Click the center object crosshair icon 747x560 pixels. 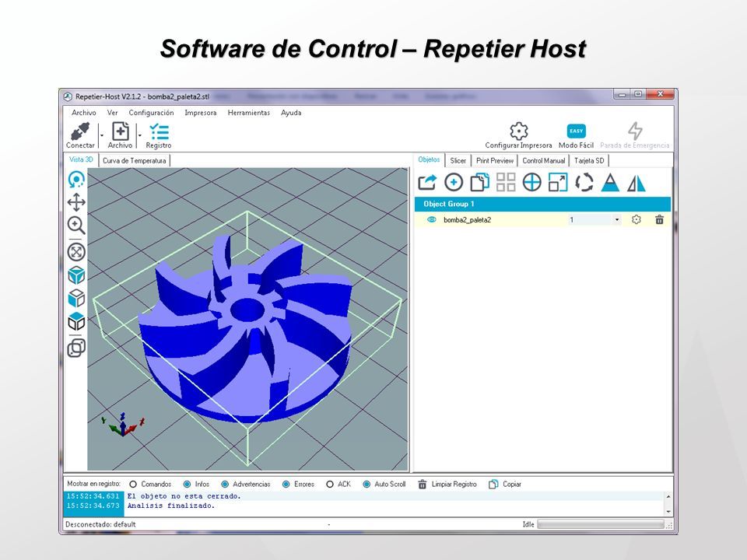click(531, 182)
